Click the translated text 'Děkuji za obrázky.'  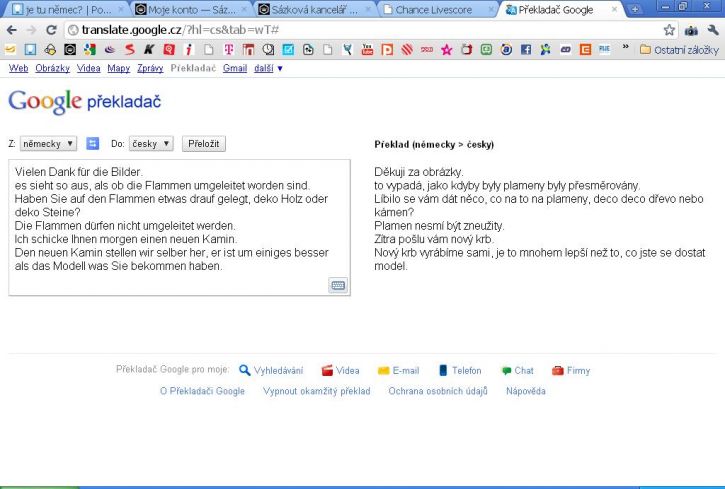tap(418, 172)
